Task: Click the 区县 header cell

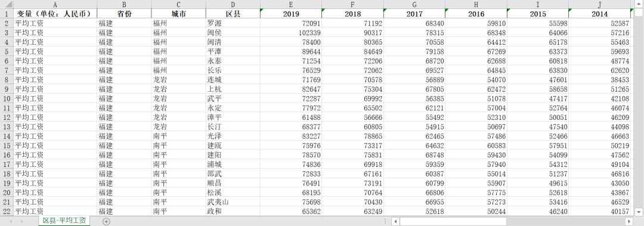Action: click(233, 14)
